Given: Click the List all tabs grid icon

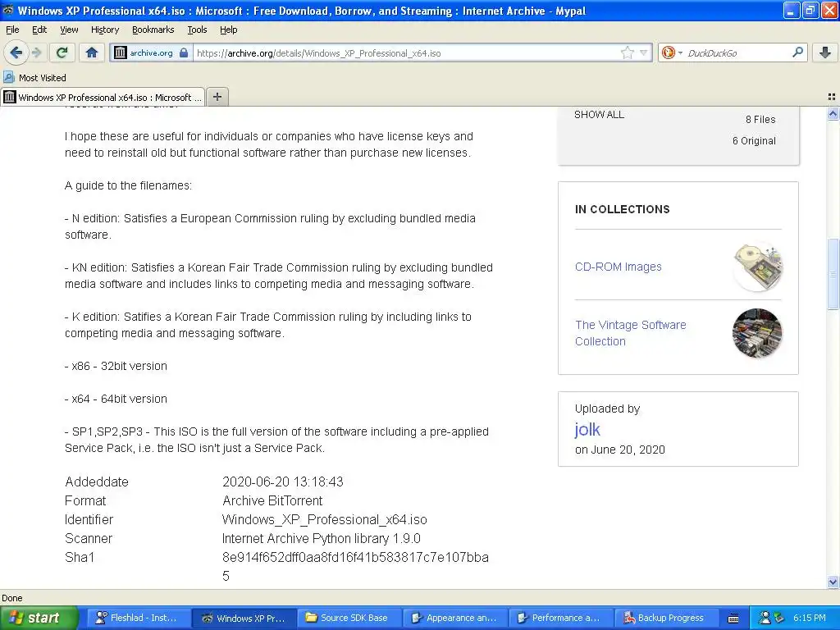Looking at the screenshot, I should [832, 97].
